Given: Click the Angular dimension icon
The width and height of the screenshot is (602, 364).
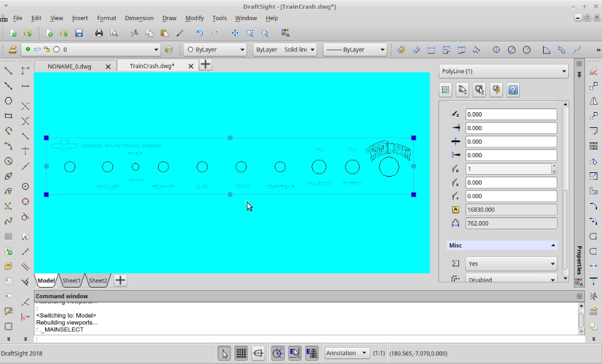Looking at the screenshot, I should (546, 50).
